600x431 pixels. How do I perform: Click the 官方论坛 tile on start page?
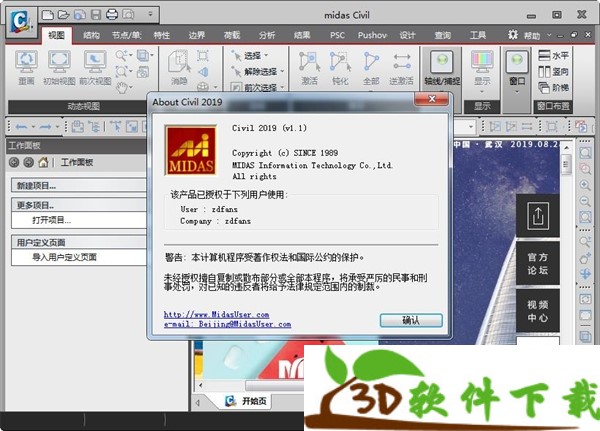538,263
